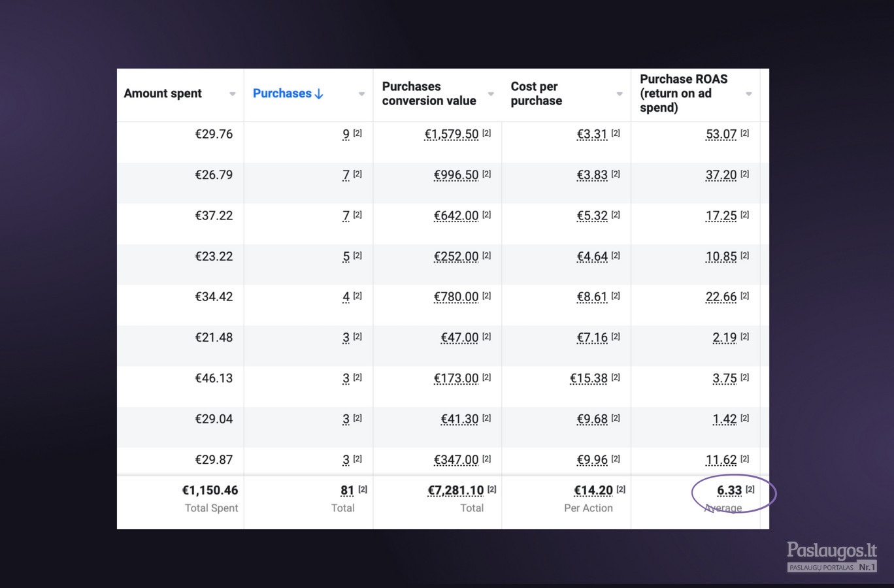Click the Paslaugos.lt logo watermark
Screen dimensions: 894x588
832,557
